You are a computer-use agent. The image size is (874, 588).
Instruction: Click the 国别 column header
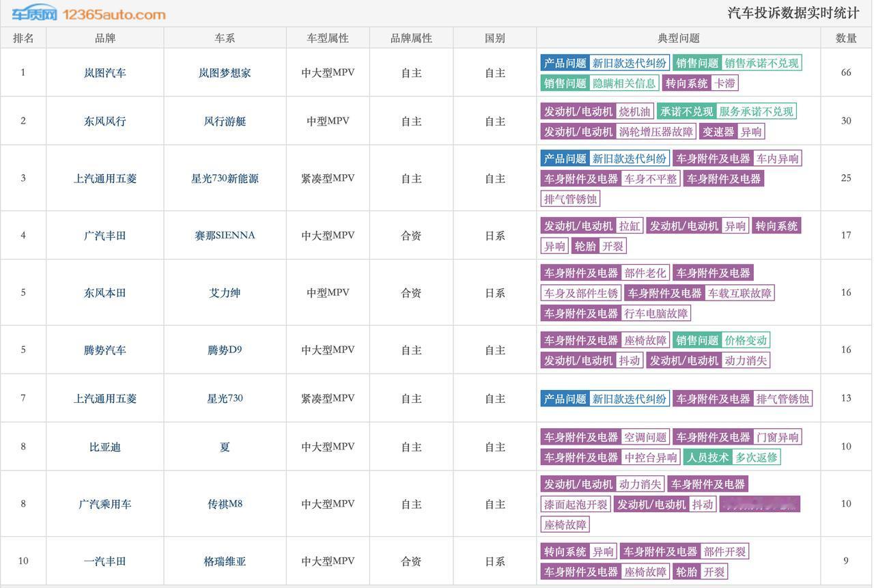pyautogui.click(x=495, y=38)
